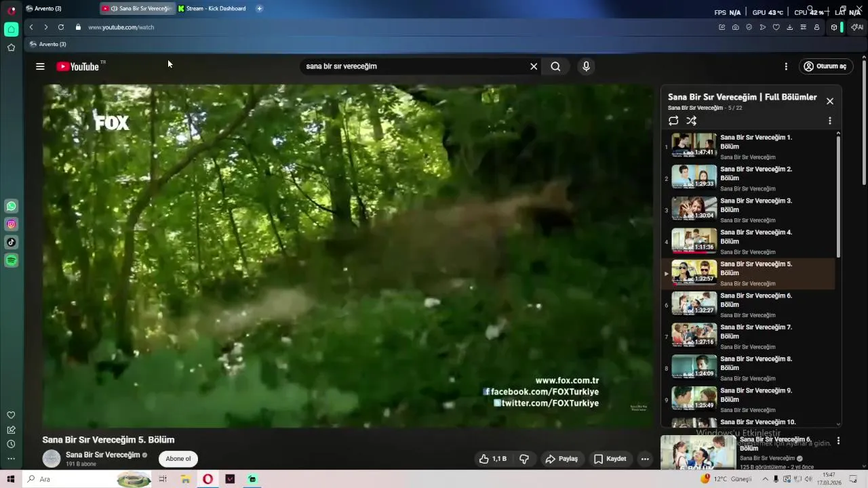Open the 7. Bölüm playlist entry title
The height and width of the screenshot is (488, 868).
point(756,331)
